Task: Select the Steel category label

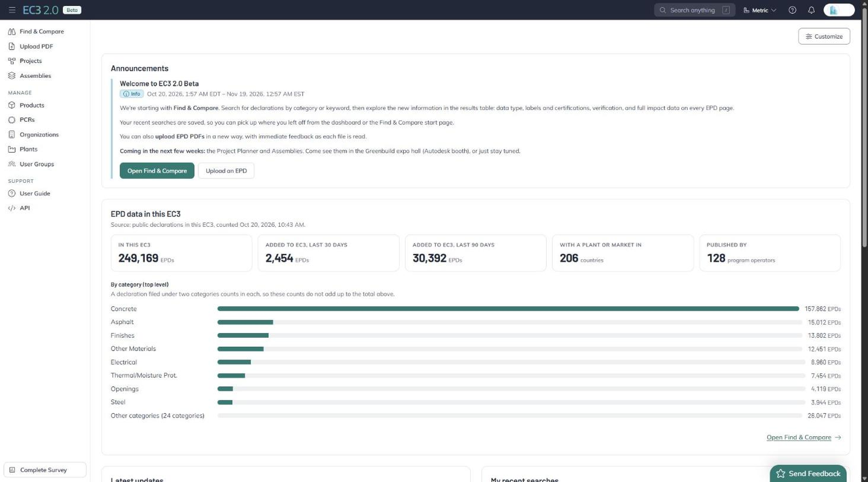Action: (118, 402)
